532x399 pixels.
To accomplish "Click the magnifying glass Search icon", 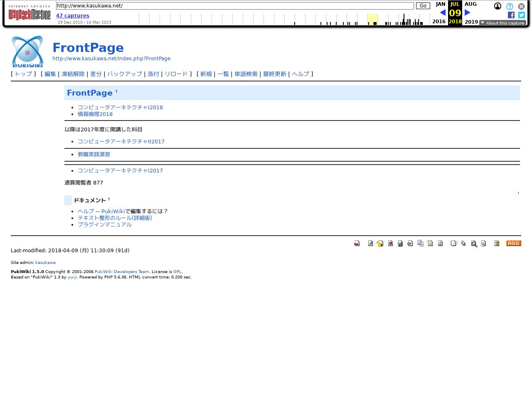I will [x=474, y=244].
